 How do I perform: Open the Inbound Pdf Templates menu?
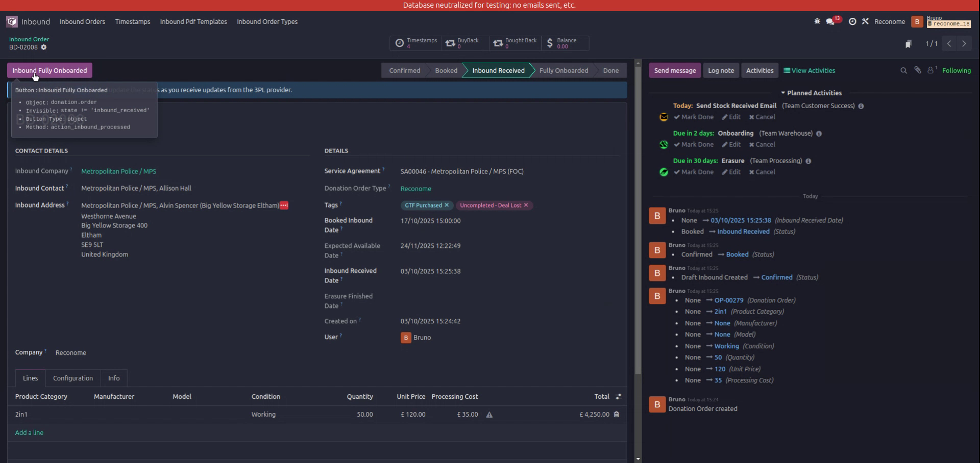coord(193,21)
